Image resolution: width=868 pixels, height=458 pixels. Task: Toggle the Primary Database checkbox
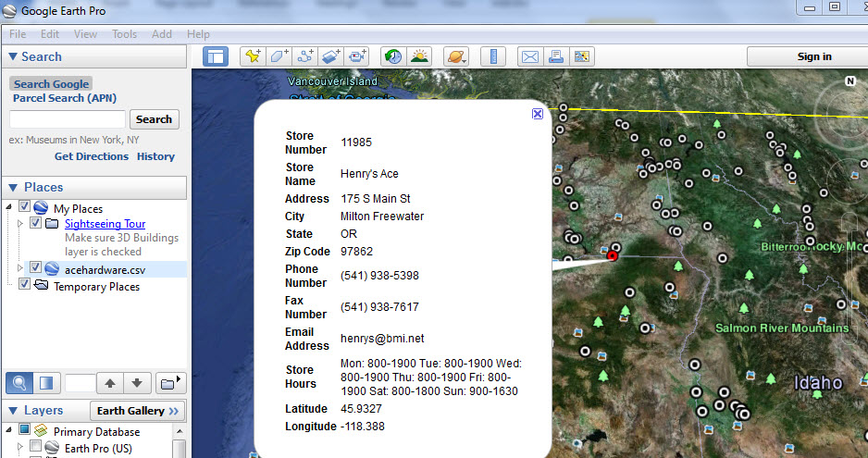24,429
